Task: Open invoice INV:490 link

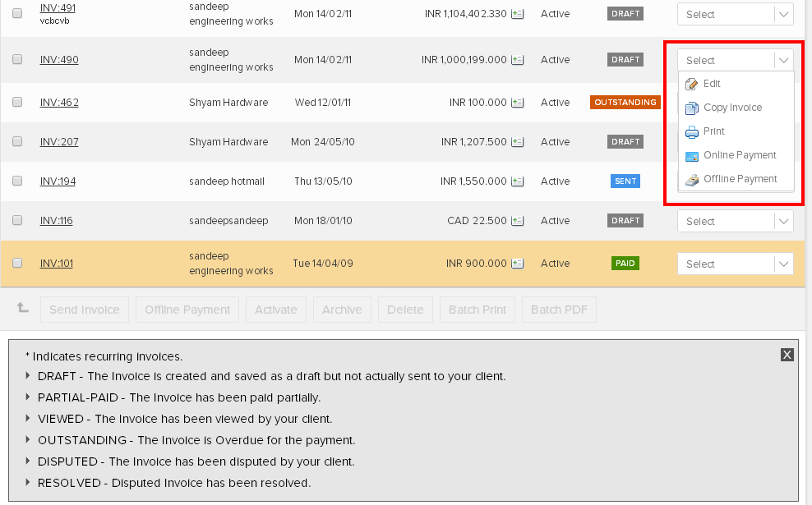Action: 59,59
